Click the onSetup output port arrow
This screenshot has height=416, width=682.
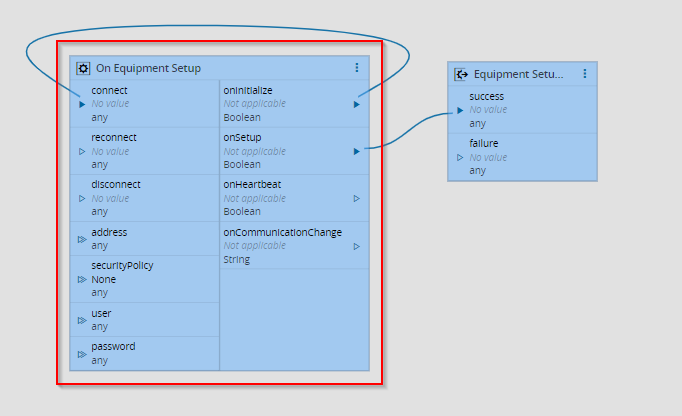click(357, 151)
